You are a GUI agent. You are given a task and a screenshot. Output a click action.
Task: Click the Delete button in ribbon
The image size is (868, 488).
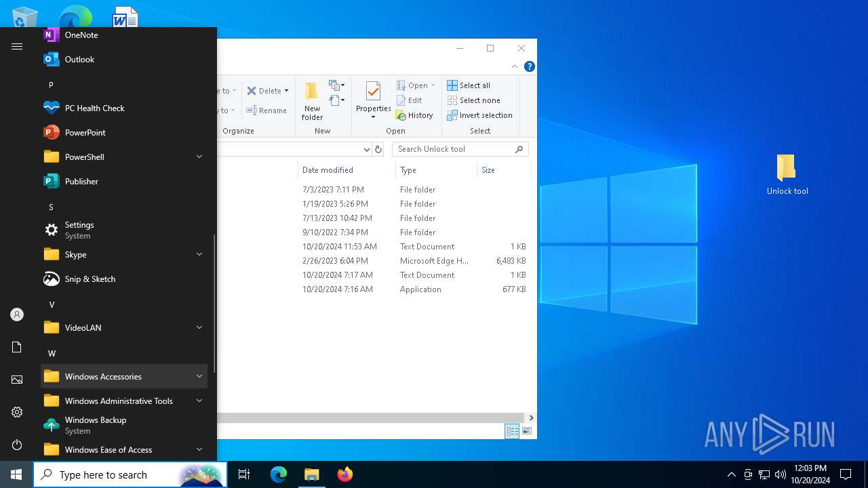pyautogui.click(x=263, y=91)
